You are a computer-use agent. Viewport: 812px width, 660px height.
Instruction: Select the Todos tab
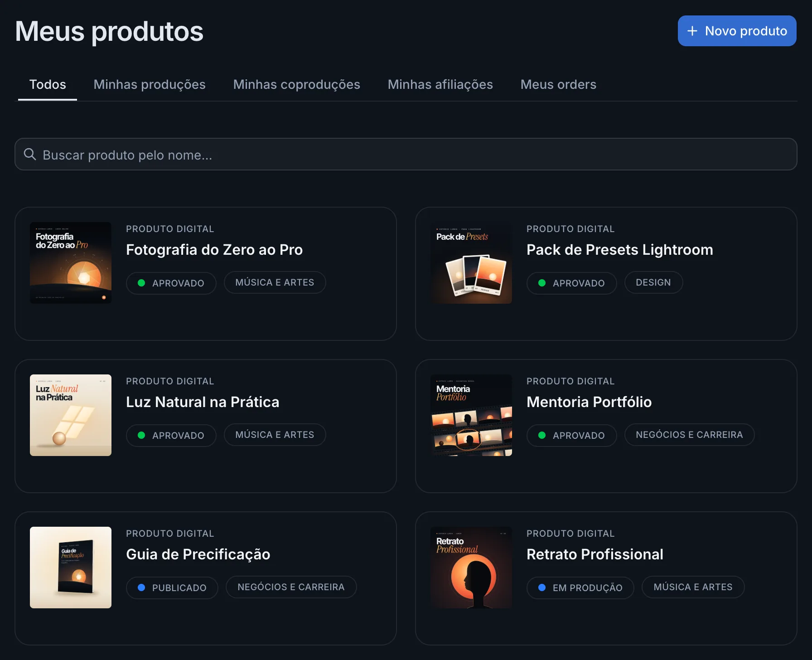click(48, 84)
